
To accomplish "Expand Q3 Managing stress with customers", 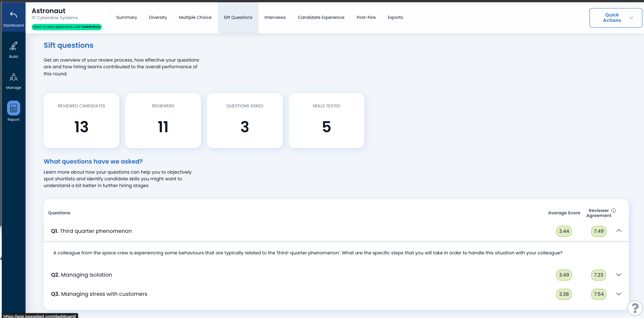I will 618,294.
